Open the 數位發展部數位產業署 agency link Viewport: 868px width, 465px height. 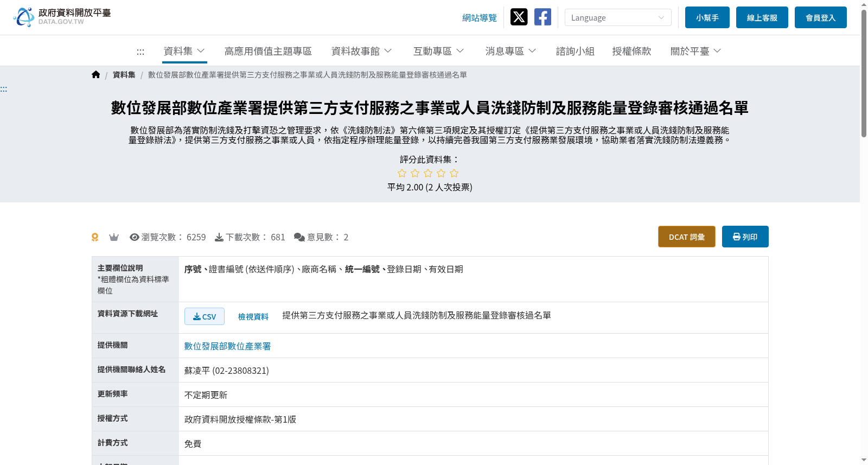(x=227, y=346)
